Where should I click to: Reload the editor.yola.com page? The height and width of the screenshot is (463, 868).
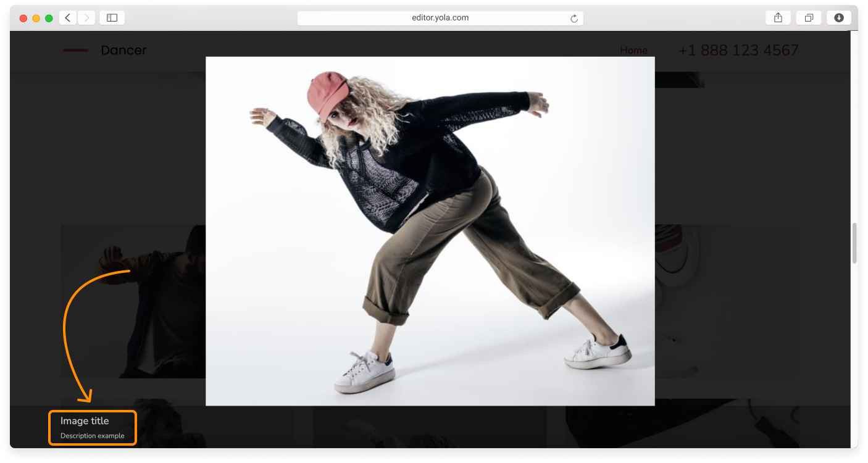574,18
